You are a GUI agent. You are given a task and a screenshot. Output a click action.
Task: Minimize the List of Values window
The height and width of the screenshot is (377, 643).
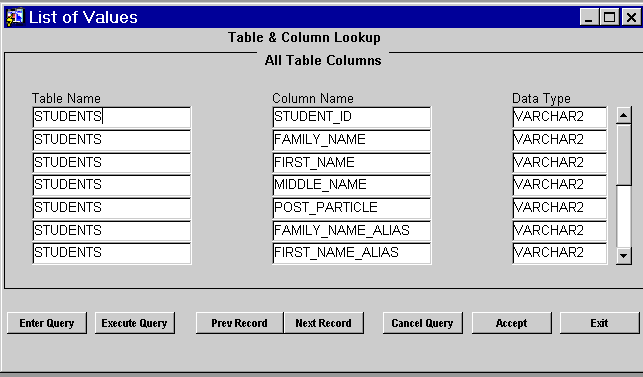(x=589, y=17)
